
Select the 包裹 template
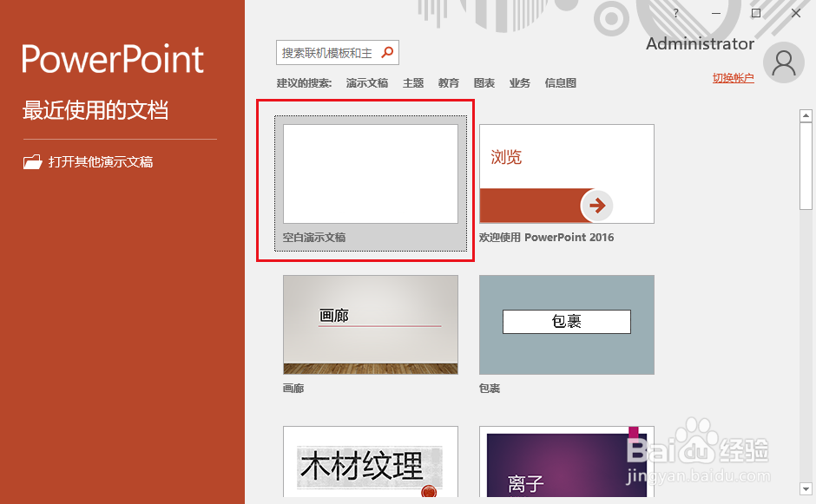(x=566, y=324)
